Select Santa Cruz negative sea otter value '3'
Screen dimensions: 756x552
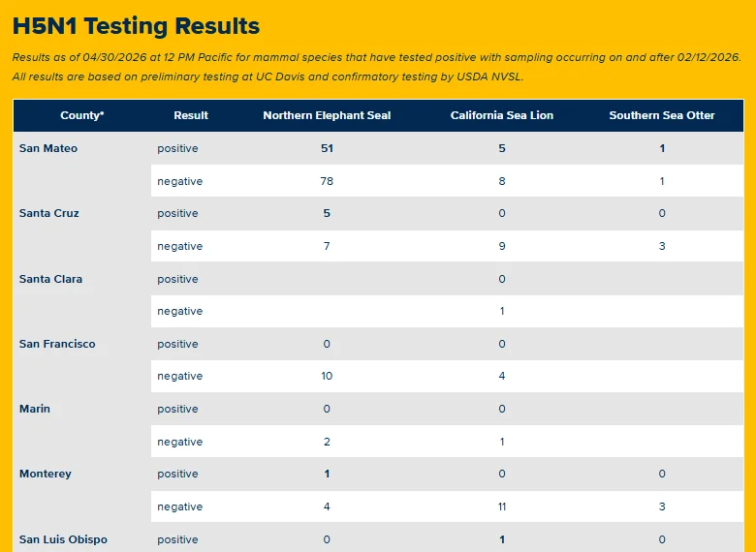tap(662, 247)
